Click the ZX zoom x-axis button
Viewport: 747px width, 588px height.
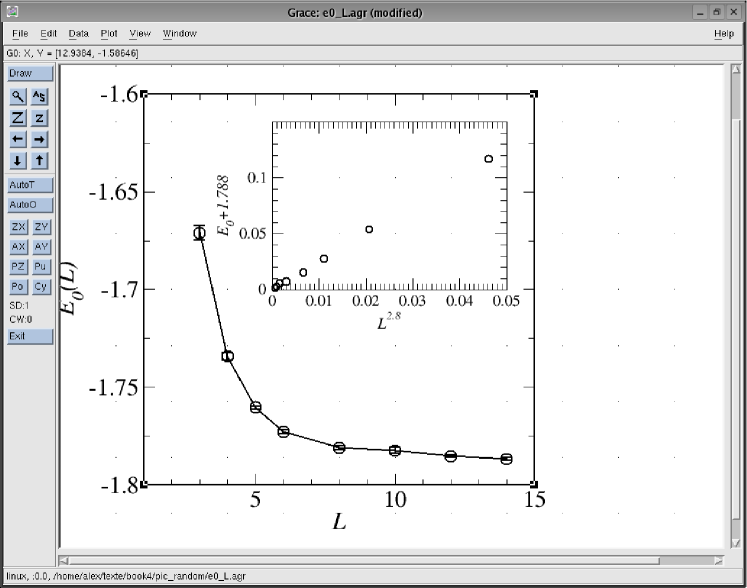(19, 227)
